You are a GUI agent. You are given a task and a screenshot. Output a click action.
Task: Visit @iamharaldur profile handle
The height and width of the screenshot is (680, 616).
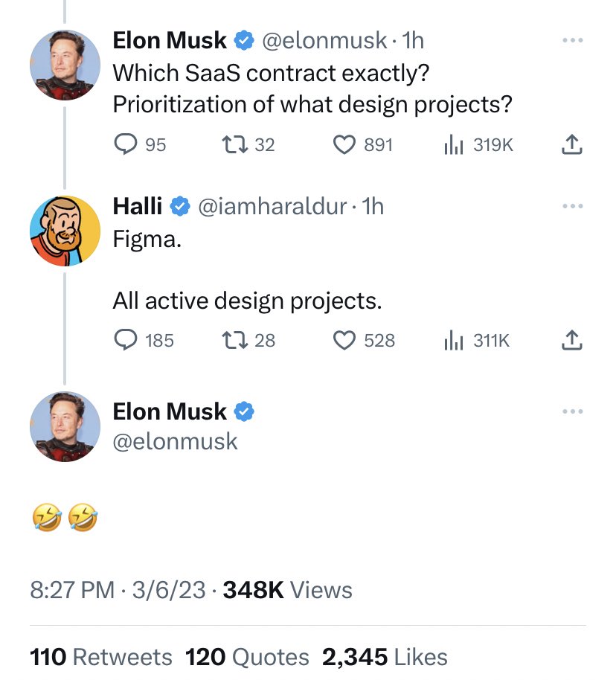pos(272,206)
